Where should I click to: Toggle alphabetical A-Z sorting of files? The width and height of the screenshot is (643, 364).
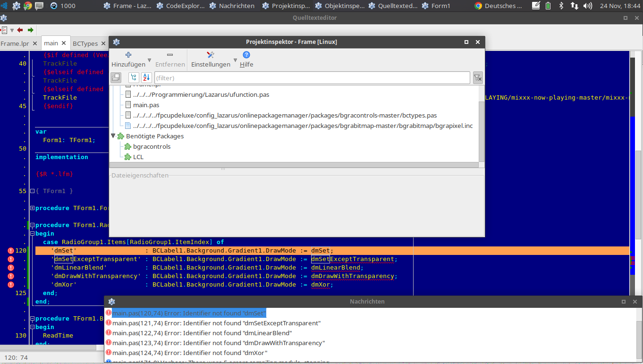(x=146, y=77)
